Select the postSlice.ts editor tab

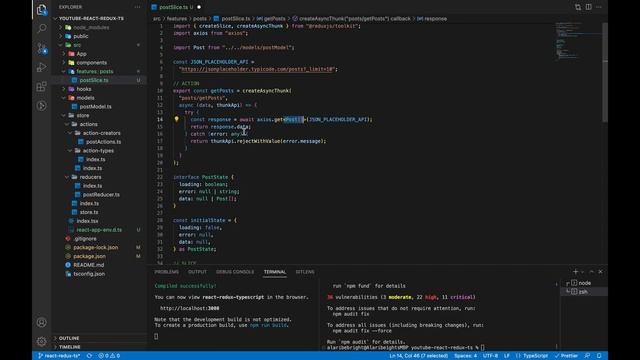(176, 7)
